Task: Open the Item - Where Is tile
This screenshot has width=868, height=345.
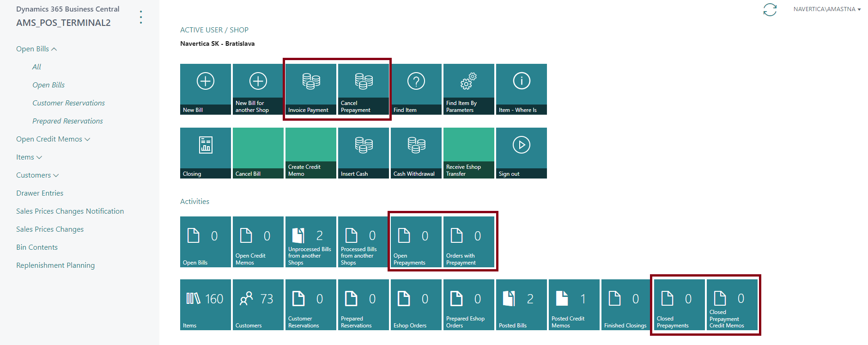Action: [x=522, y=89]
